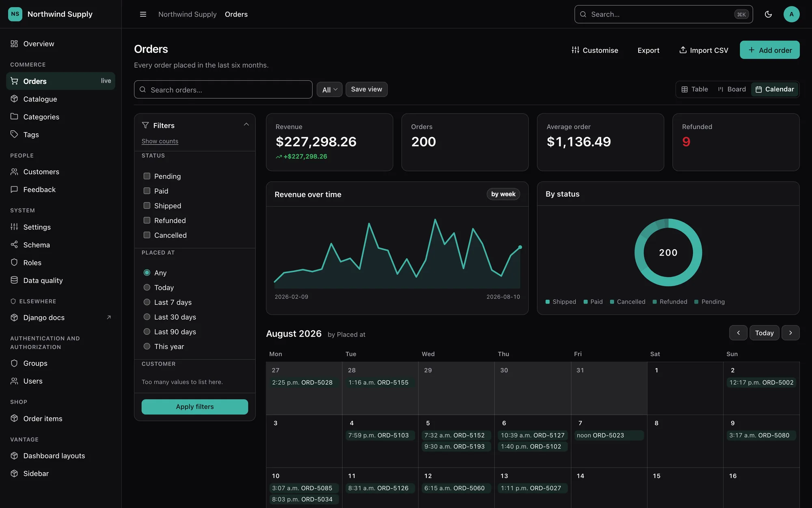The image size is (812, 508).
Task: Check the Pending status checkbox
Action: [x=147, y=176]
